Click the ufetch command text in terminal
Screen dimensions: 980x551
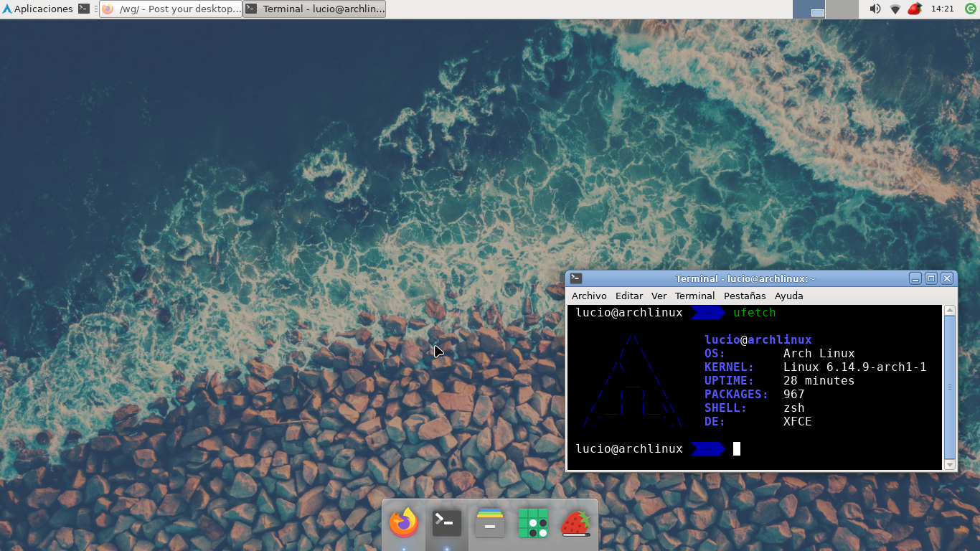[x=754, y=313]
